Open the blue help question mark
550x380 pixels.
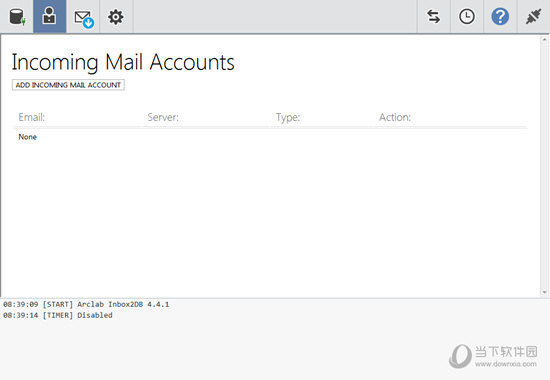tap(500, 16)
